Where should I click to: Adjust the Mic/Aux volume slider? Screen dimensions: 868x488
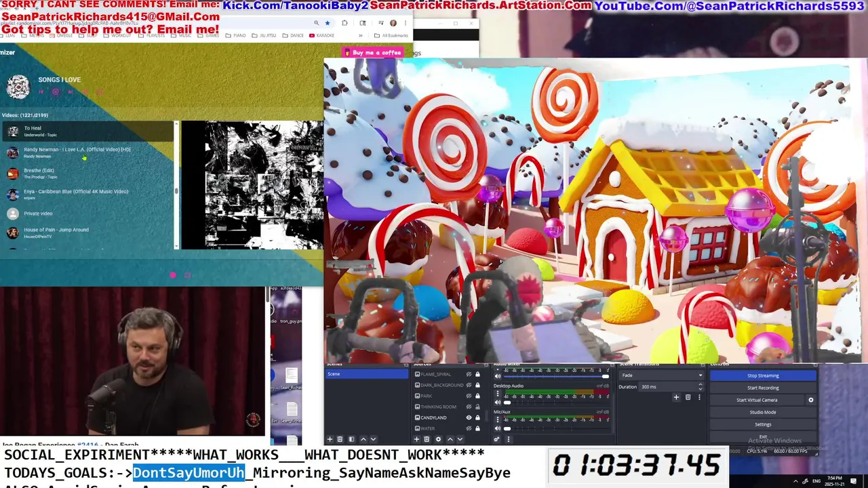click(x=507, y=428)
